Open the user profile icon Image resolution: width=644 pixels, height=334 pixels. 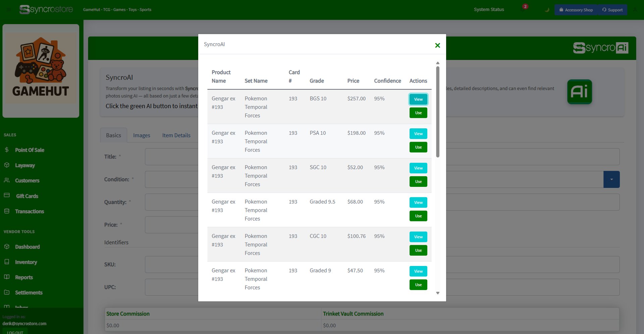click(635, 10)
